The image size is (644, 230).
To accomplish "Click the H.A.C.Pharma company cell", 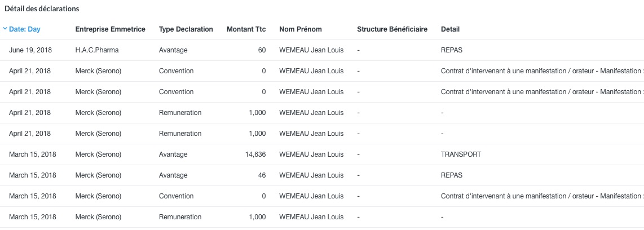I will point(97,50).
